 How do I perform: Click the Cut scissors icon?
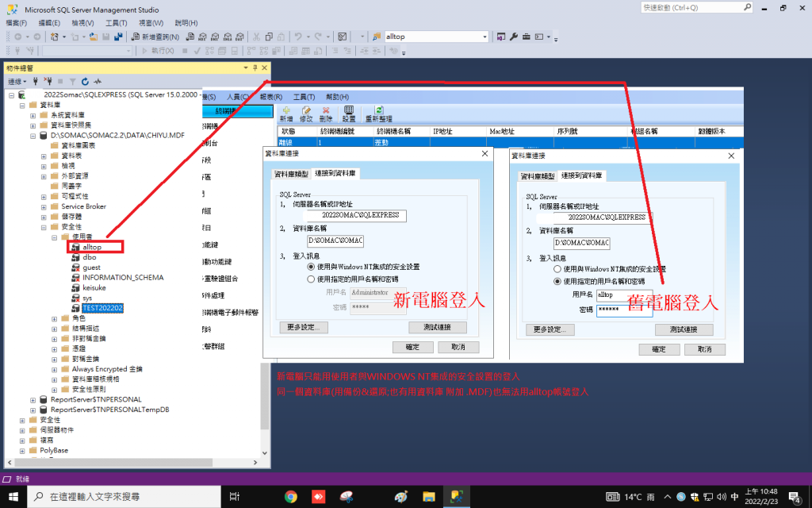pyautogui.click(x=256, y=37)
